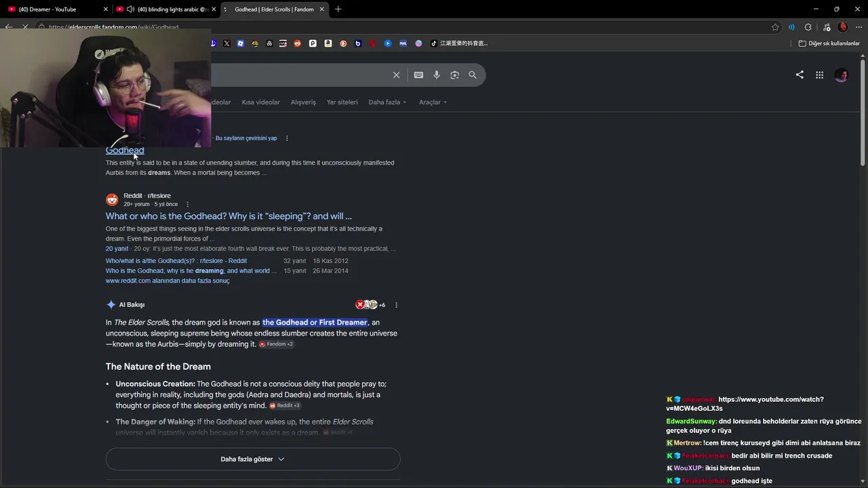Open the Araçlar tools dropdown
Screen dimensions: 868x488
[433, 102]
